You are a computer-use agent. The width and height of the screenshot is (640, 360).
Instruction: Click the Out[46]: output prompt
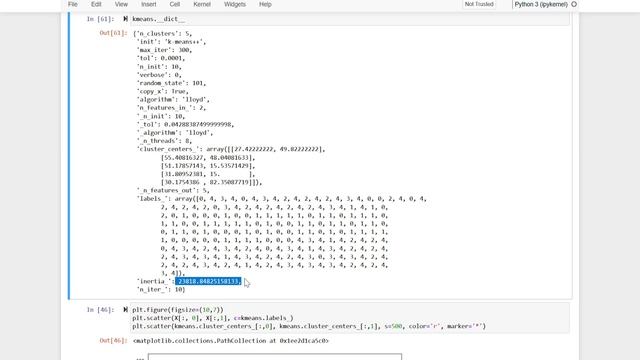(113, 340)
